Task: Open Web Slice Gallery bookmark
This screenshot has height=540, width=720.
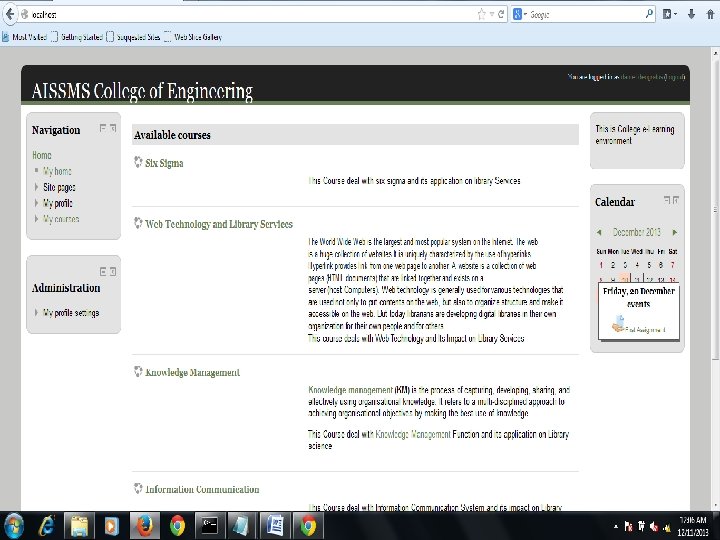Action: 193,37
